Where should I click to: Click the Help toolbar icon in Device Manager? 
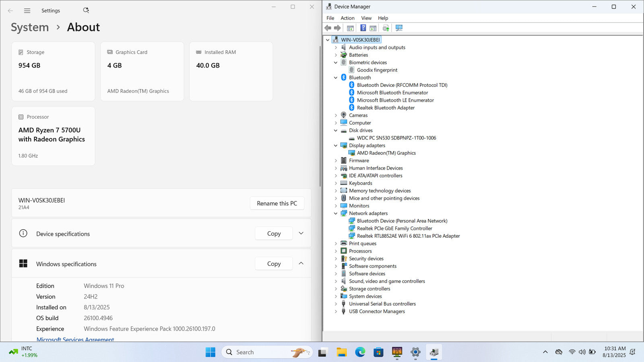pyautogui.click(x=363, y=28)
